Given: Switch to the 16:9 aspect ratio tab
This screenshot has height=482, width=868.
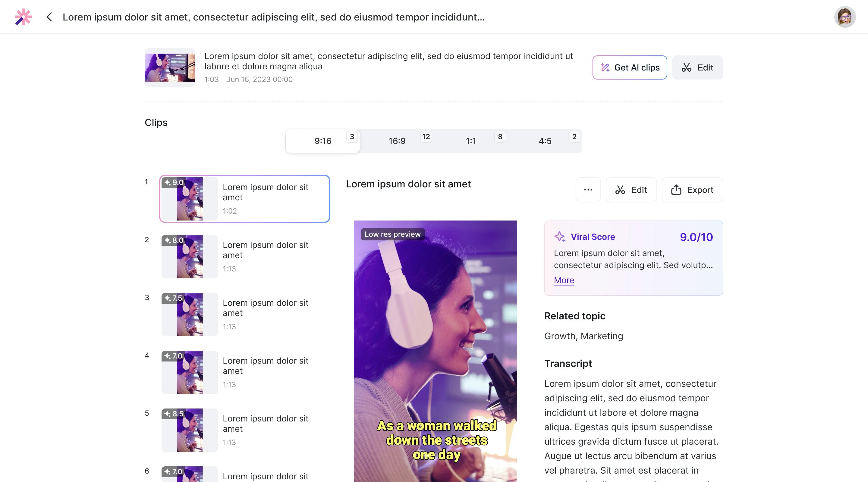Looking at the screenshot, I should (x=397, y=141).
